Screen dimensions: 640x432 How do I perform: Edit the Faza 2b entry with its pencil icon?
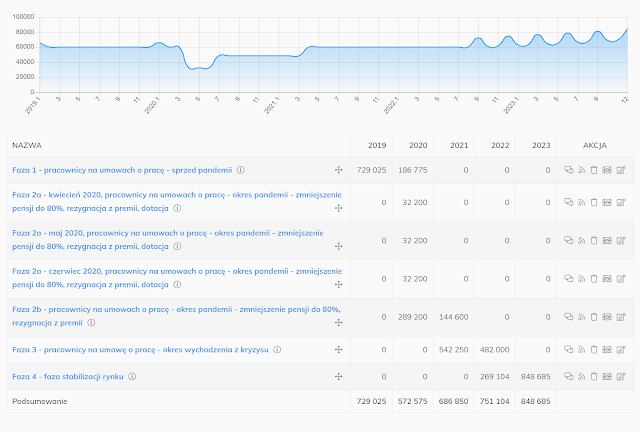(x=621, y=316)
